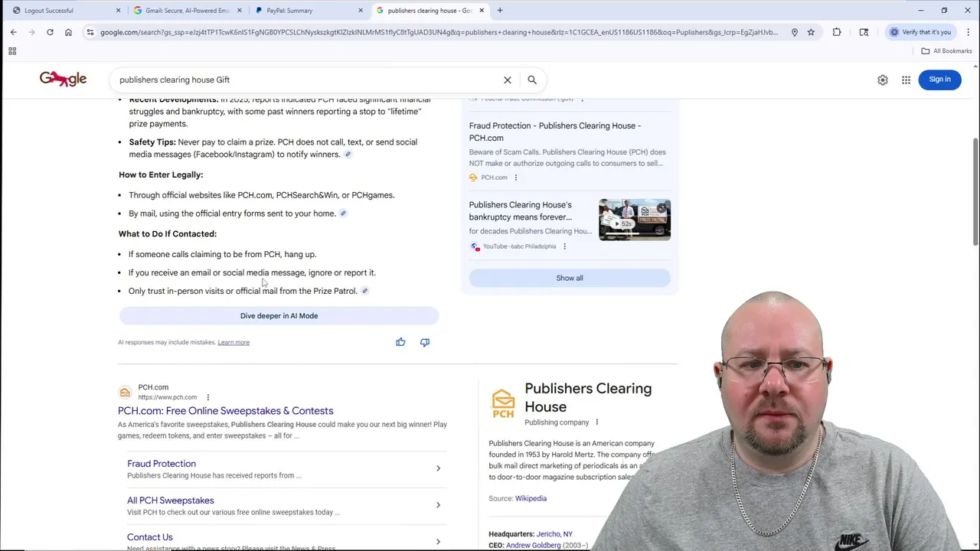The height and width of the screenshot is (551, 980).
Task: Click the page vertical scrollbar
Action: coord(975,191)
